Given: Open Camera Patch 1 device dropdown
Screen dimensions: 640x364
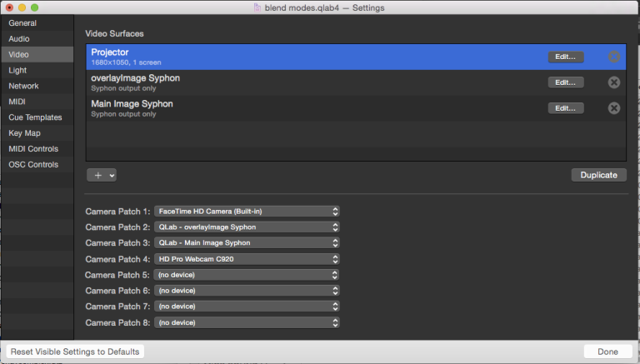Looking at the screenshot, I should (x=247, y=212).
